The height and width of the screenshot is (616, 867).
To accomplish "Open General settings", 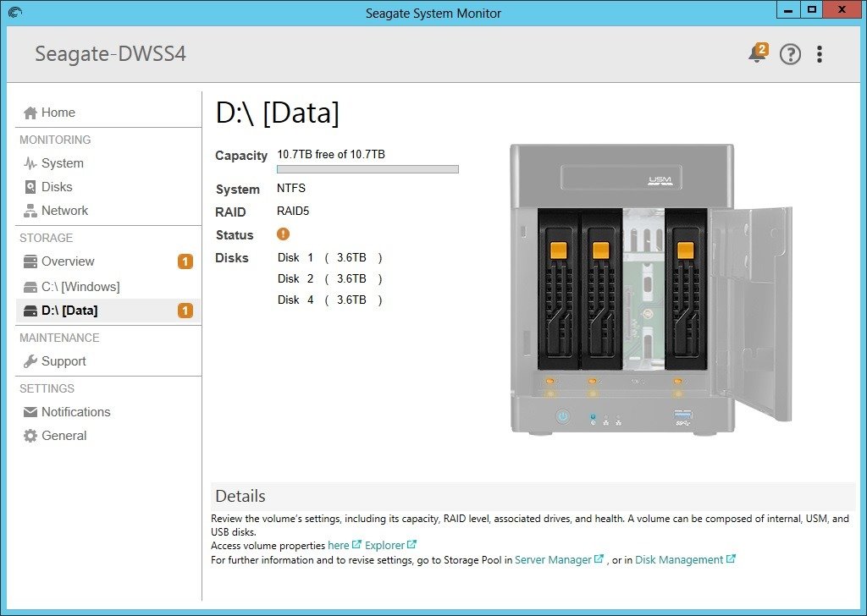I will coord(64,436).
